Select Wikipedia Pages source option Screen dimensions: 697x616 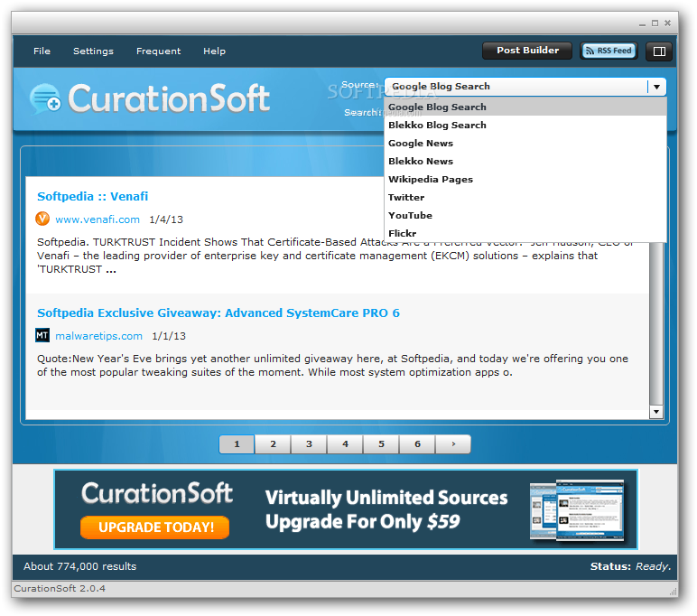coord(525,179)
